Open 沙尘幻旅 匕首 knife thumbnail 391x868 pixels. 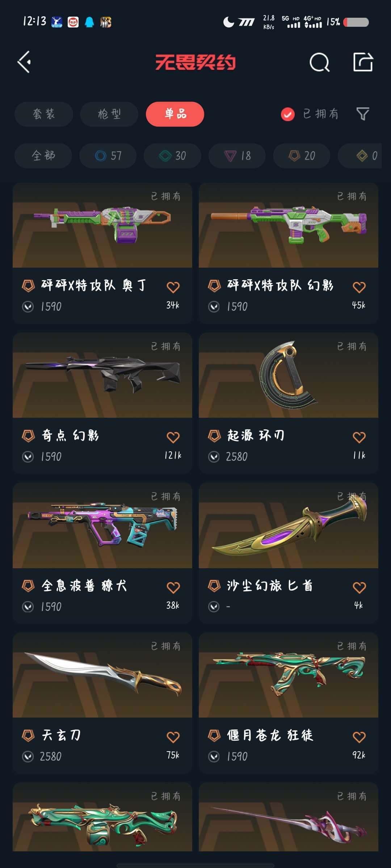[289, 525]
